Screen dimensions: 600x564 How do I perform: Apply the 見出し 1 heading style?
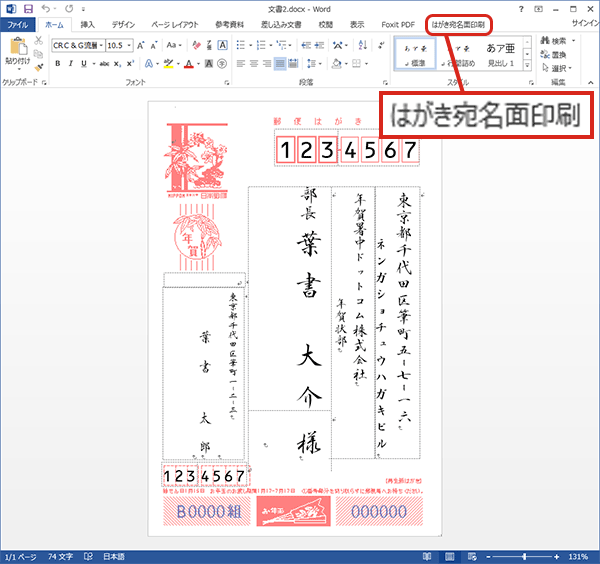click(x=500, y=54)
